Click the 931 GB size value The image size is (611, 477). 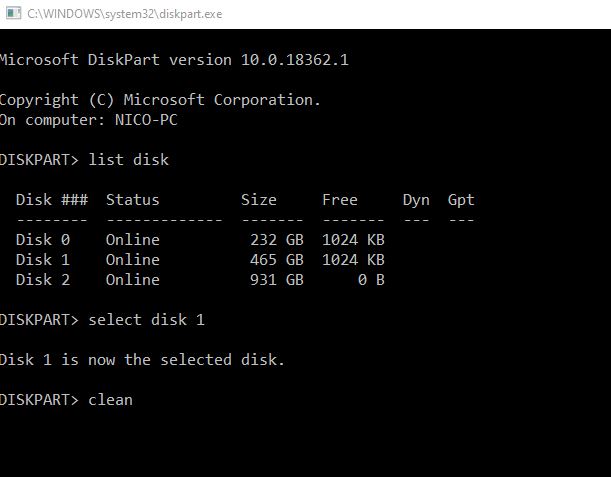[277, 280]
